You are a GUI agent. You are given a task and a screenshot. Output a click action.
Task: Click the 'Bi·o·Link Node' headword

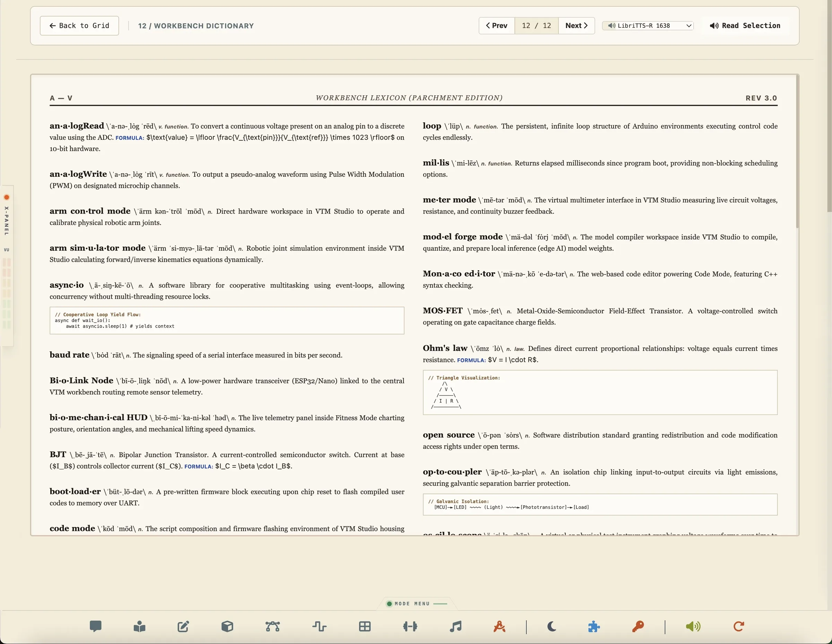[81, 381]
